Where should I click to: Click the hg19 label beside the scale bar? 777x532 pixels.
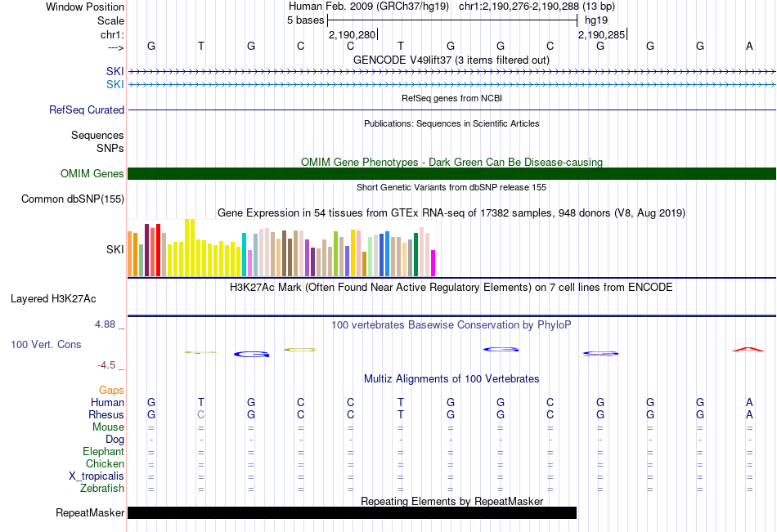point(596,20)
